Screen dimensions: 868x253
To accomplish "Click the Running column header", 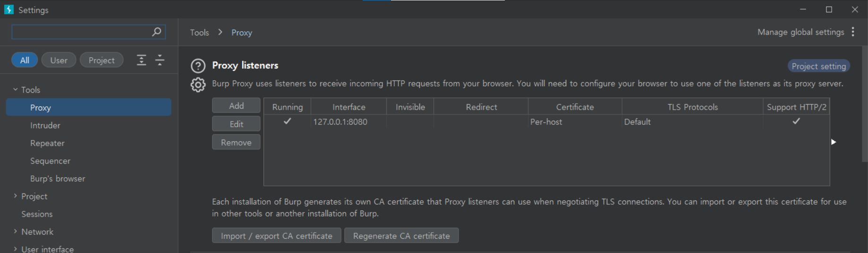I will 287,106.
